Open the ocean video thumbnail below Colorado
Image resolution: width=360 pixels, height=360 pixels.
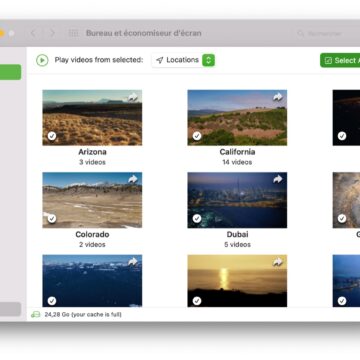coord(92,281)
